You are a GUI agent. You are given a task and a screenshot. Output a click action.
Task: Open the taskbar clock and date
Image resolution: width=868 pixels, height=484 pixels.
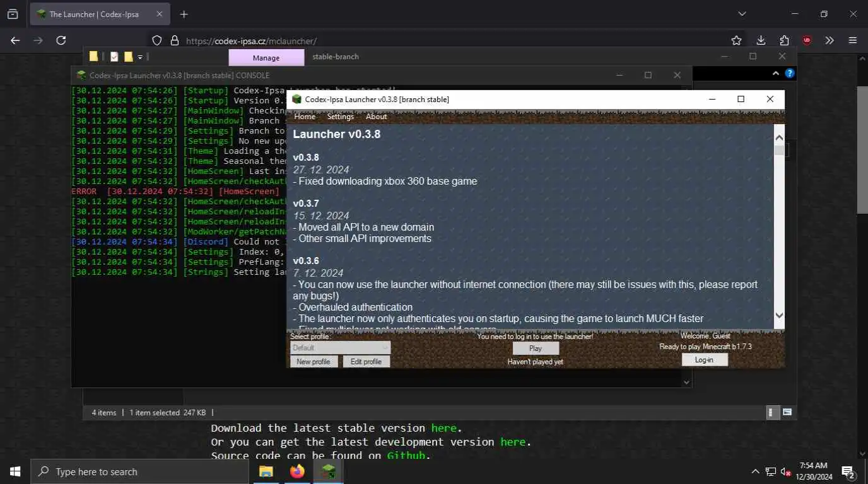[814, 471]
